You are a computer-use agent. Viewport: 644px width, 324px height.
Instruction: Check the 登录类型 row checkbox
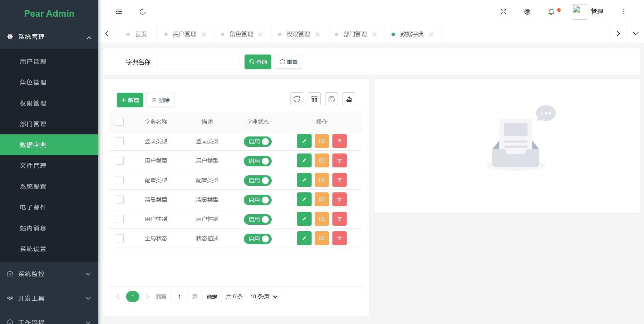(119, 141)
